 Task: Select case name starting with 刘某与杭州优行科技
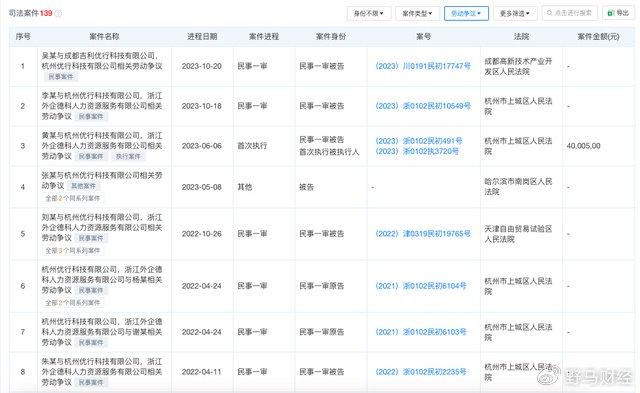tap(102, 228)
